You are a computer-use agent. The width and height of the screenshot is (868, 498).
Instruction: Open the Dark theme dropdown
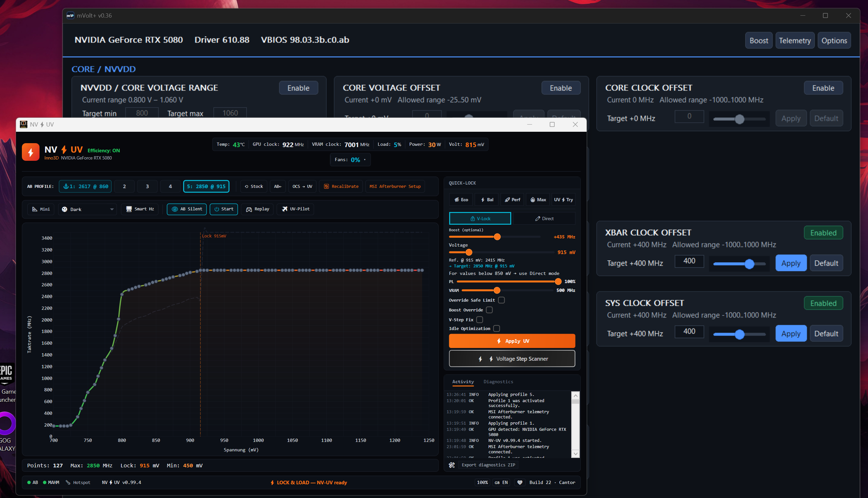tap(87, 209)
